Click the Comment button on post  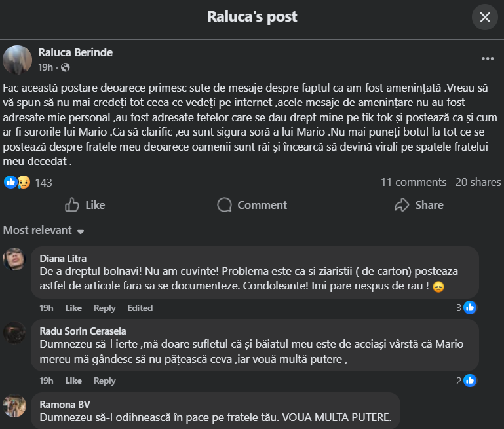tap(252, 205)
